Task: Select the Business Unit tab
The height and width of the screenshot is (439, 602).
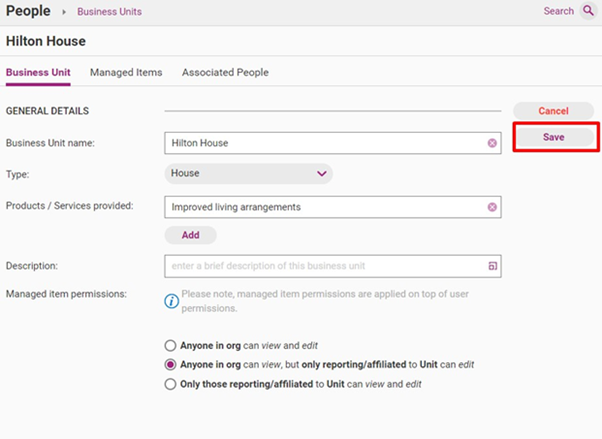Action: [40, 73]
